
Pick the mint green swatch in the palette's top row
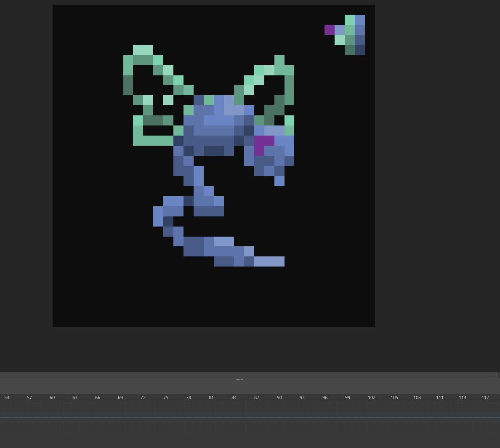[350, 20]
